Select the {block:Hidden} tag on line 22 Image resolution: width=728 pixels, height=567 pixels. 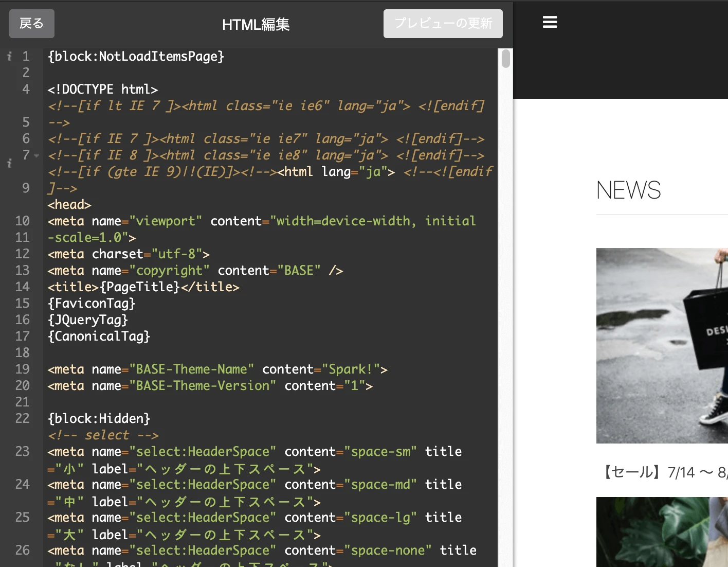[x=98, y=418]
